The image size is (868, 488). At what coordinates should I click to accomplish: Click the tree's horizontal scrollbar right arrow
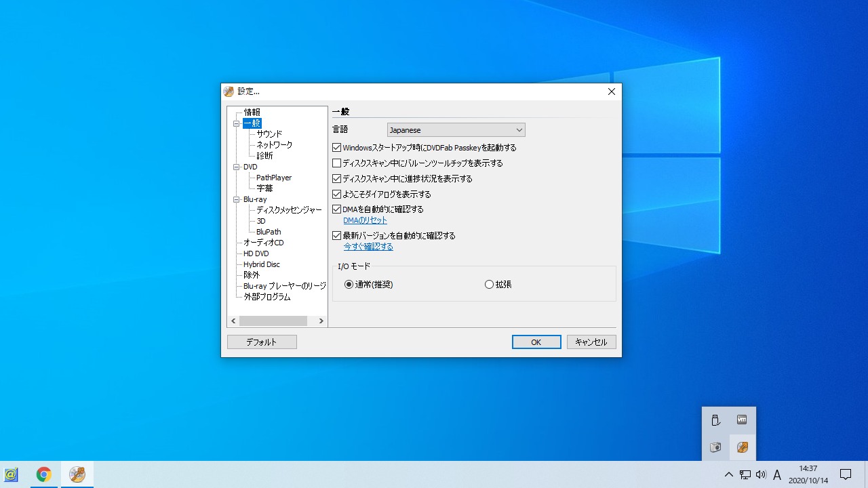point(321,321)
